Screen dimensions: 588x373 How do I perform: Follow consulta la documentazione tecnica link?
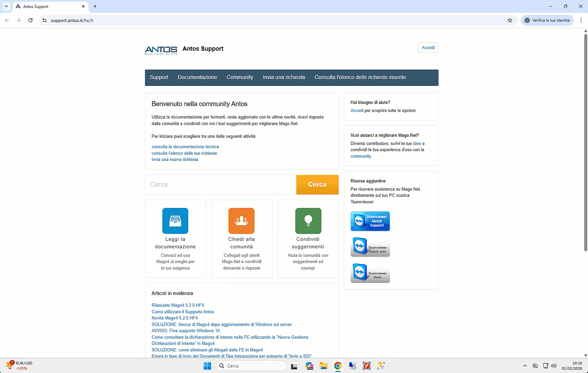click(185, 147)
